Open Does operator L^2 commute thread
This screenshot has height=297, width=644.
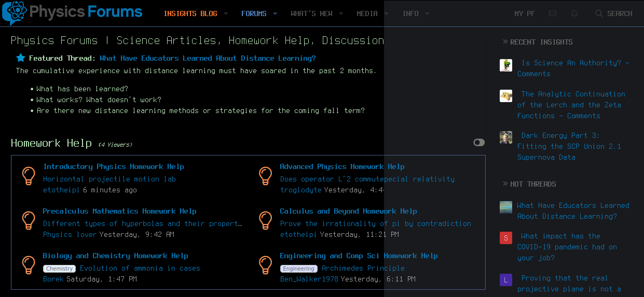coord(367,179)
